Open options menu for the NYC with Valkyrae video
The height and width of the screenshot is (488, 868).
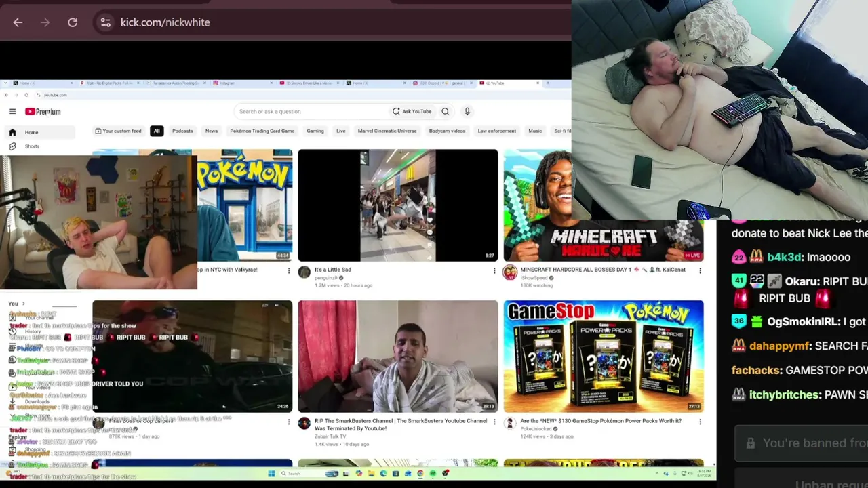[289, 271]
